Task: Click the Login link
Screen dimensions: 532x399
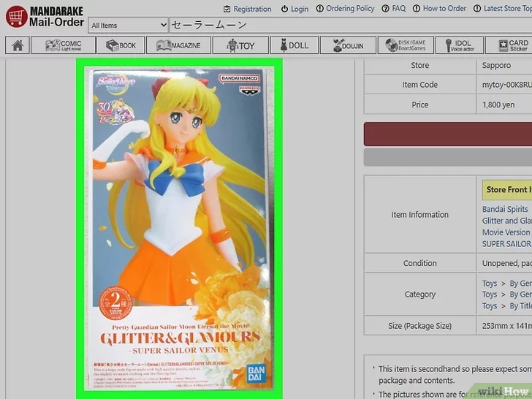Action: pyautogui.click(x=294, y=9)
